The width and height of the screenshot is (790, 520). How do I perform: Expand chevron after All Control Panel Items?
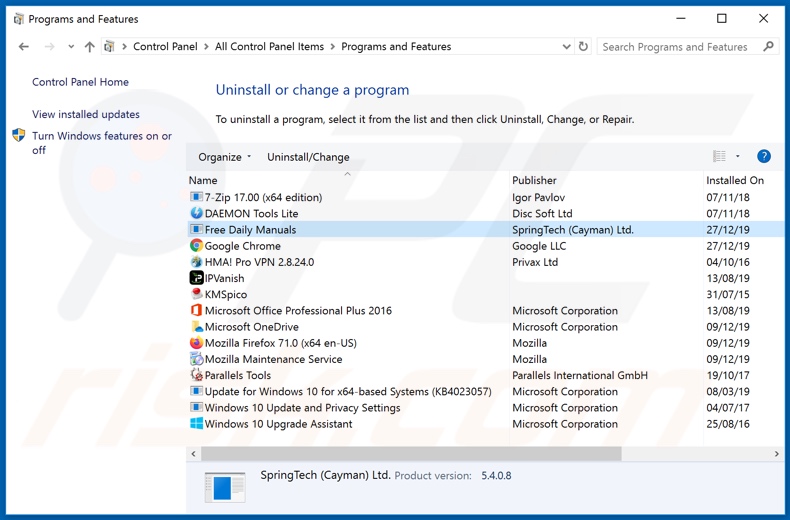333,47
